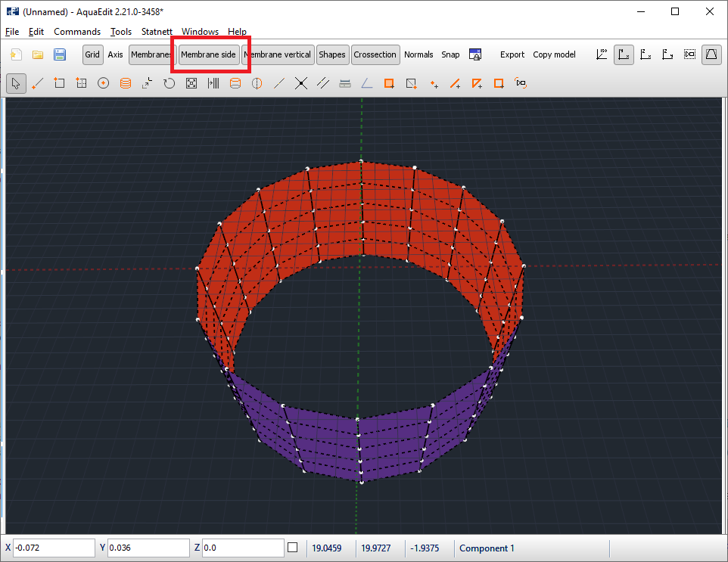The height and width of the screenshot is (562, 728).
Task: Click the parallel lines tool icon
Action: 322,83
